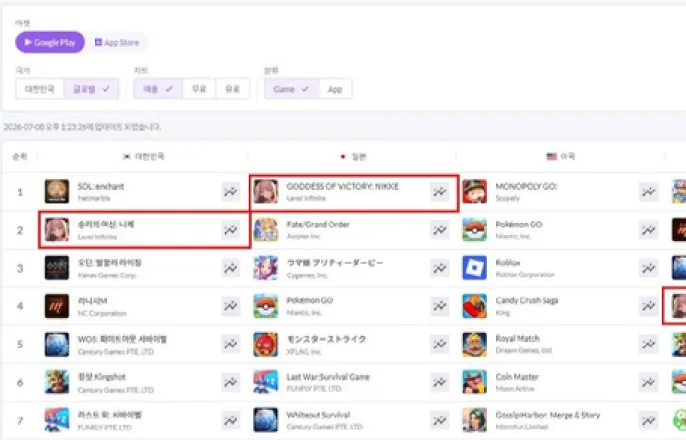The image size is (686, 440).
Task: Click publisher Kakao Games Corp.
Action: pyautogui.click(x=107, y=275)
